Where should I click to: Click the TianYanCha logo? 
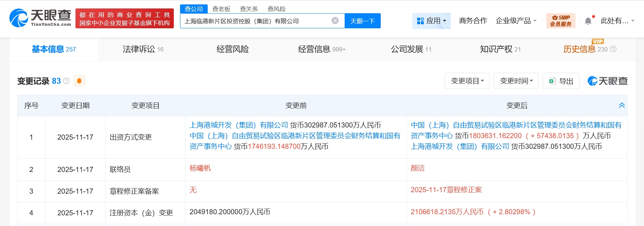tap(40, 18)
